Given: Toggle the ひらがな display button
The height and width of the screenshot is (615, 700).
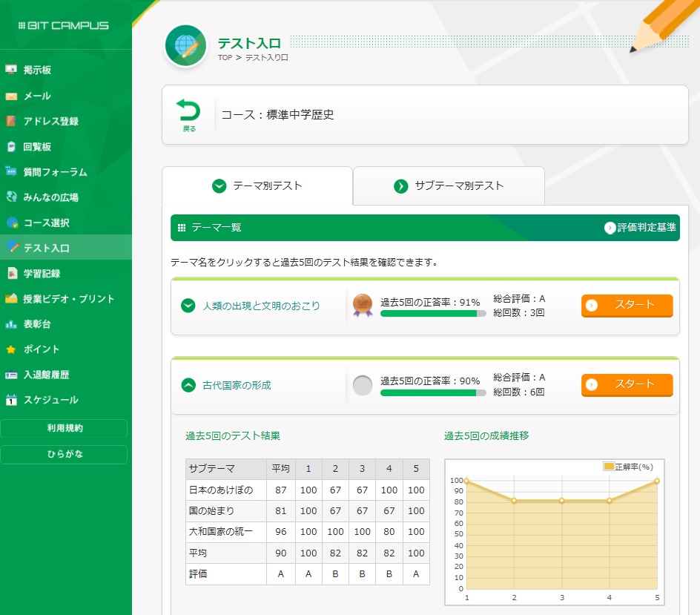Looking at the screenshot, I should (x=64, y=454).
